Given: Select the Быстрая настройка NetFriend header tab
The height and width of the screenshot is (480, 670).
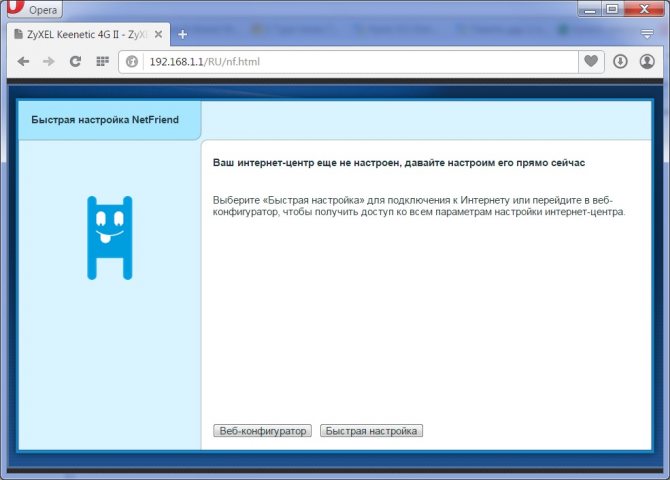Looking at the screenshot, I should (109, 120).
